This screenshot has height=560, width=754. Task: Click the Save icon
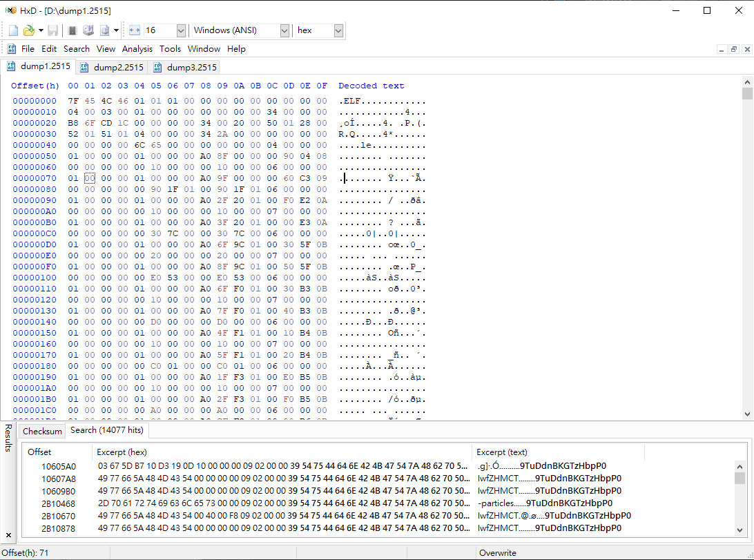coord(52,30)
